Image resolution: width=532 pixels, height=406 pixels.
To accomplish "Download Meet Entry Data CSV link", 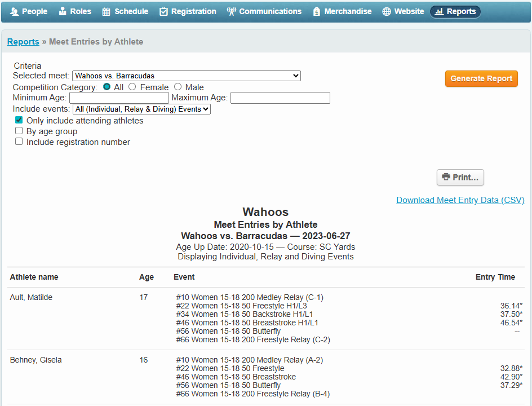I will click(x=460, y=200).
